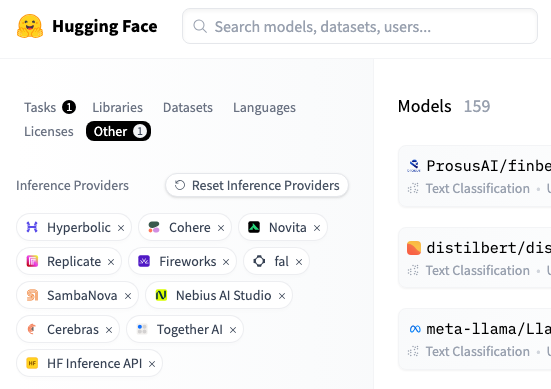Open the ProsusAI/finbert model link
Screen dimensions: 551x389
[x=489, y=166]
